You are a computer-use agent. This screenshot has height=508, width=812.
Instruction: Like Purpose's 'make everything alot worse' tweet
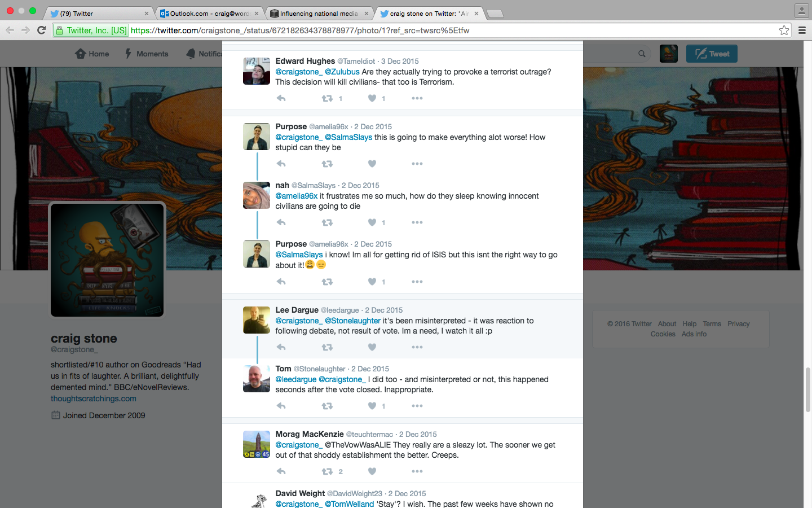coord(372,164)
